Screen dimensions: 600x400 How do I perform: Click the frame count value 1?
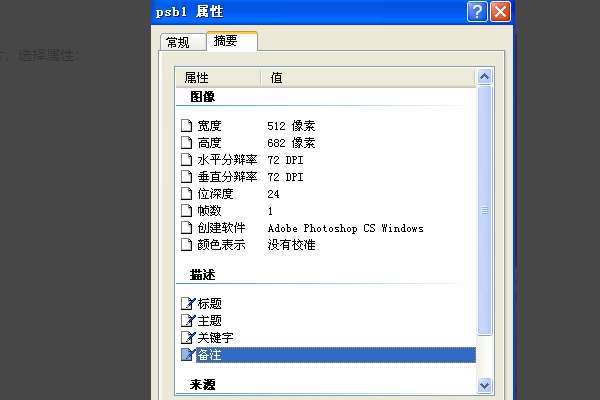(x=270, y=211)
